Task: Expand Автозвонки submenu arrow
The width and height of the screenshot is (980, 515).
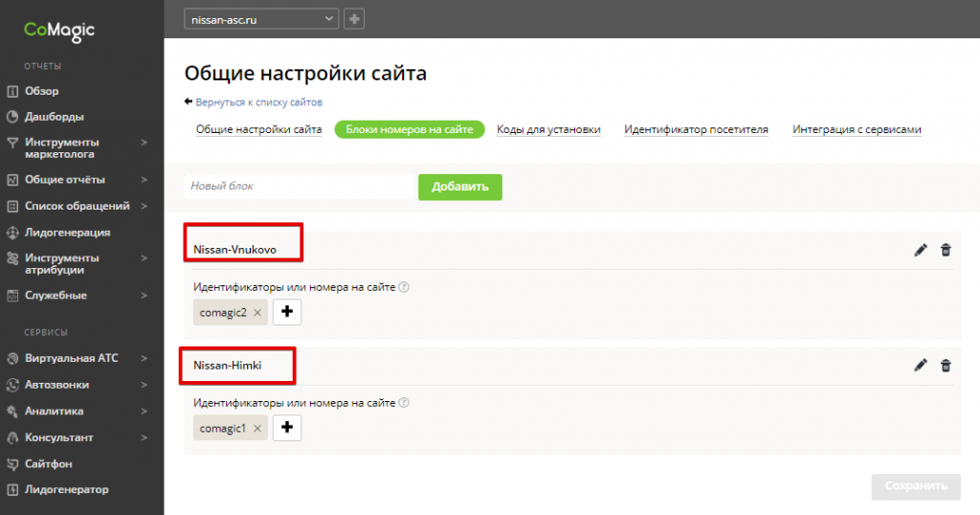Action: click(144, 385)
